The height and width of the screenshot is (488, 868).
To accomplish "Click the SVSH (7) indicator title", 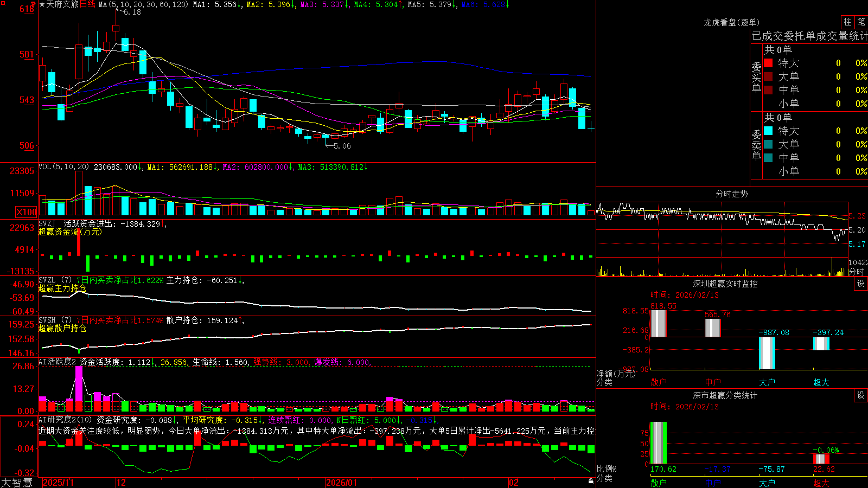I will click(55, 320).
